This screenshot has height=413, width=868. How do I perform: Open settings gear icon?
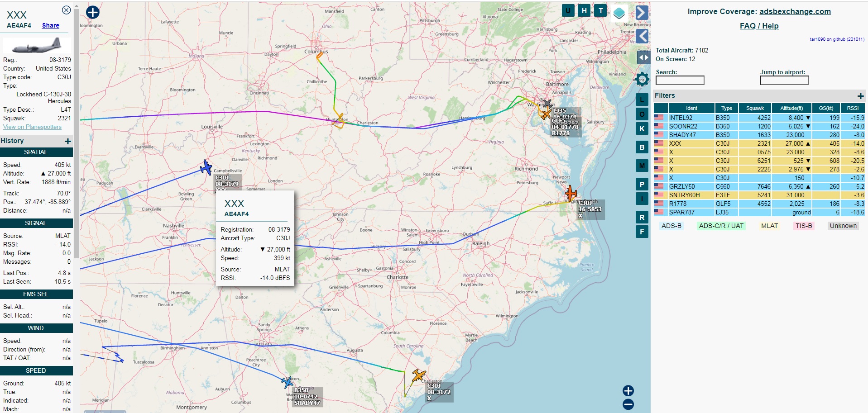(642, 80)
